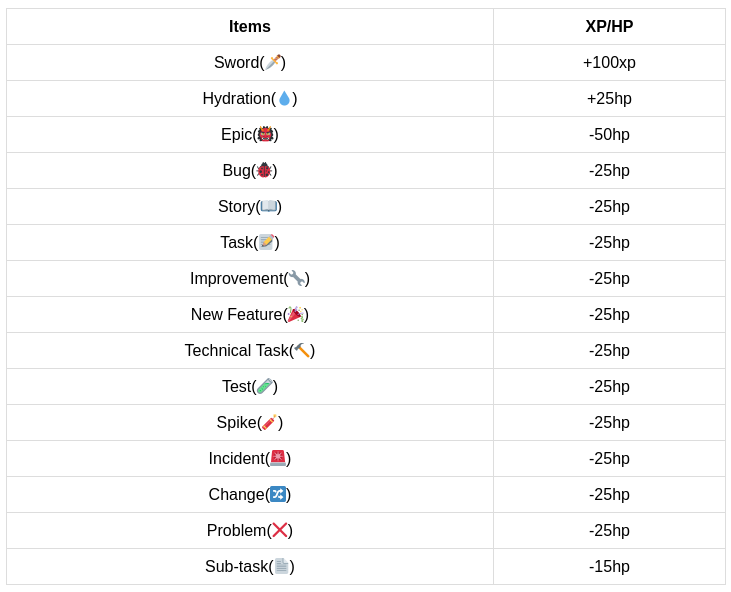Viewport: 731px width, 592px height.
Task: Click the sword emoji icon
Action: click(273, 62)
